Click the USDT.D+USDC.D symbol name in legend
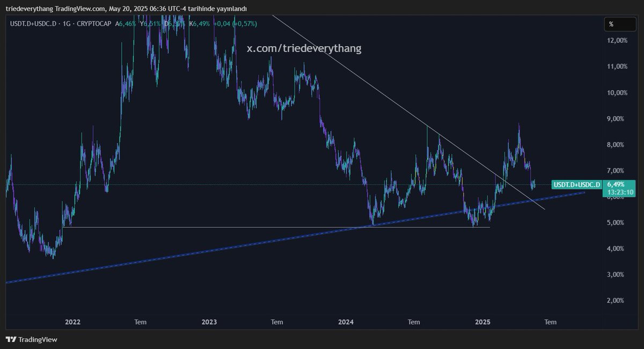This screenshot has width=644, height=349. coord(32,24)
